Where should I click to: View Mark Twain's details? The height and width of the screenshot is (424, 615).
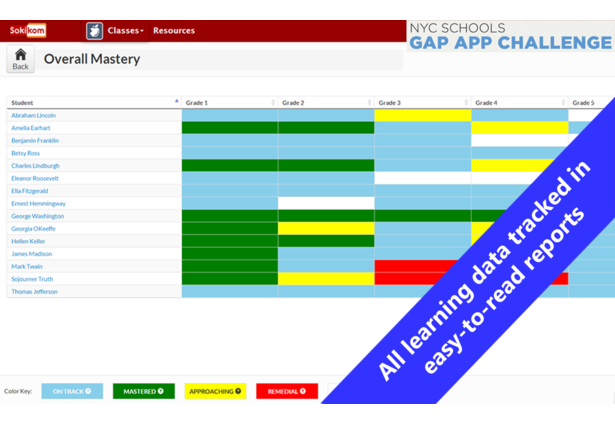click(x=27, y=266)
